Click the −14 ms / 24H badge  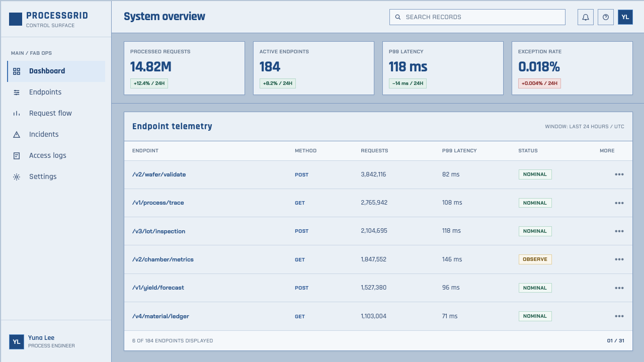(408, 83)
